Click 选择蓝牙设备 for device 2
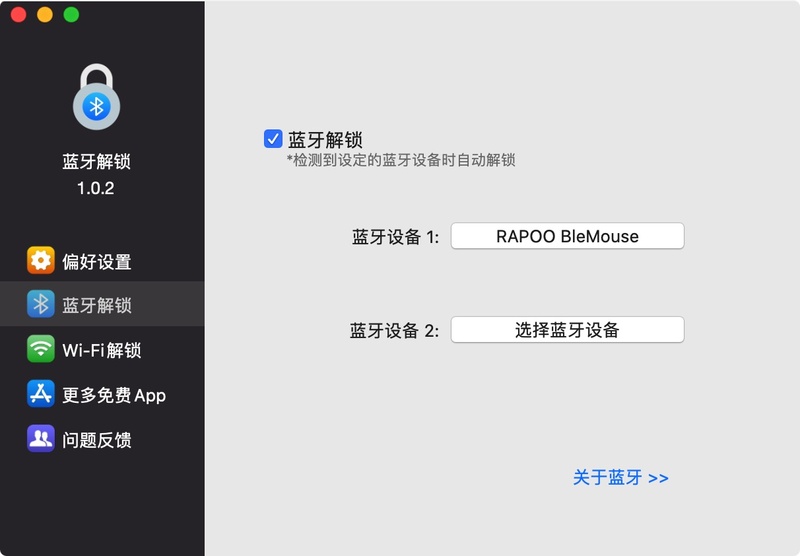Screen dimensions: 800x556 [x=567, y=330]
